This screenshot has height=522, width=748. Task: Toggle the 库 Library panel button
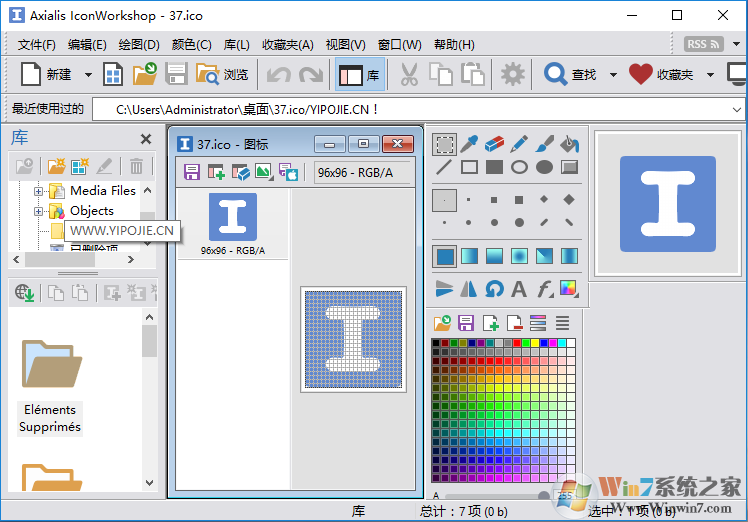(x=360, y=75)
